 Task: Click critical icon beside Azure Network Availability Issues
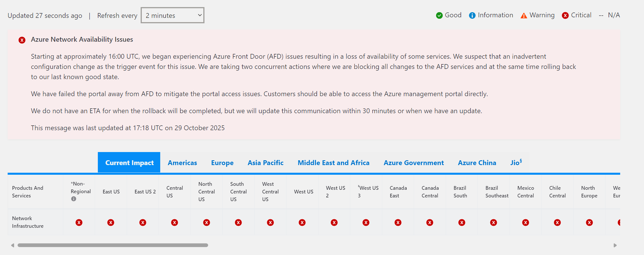tap(22, 40)
